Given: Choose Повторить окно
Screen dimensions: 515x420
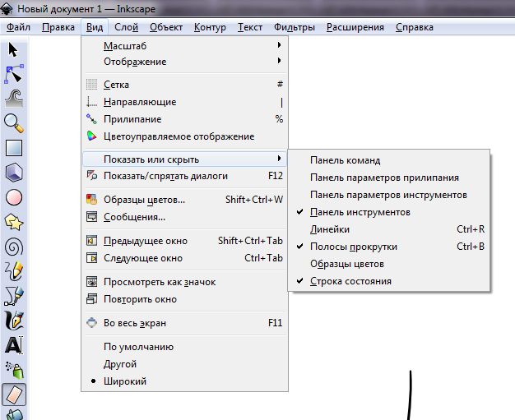Looking at the screenshot, I should coord(184,299).
